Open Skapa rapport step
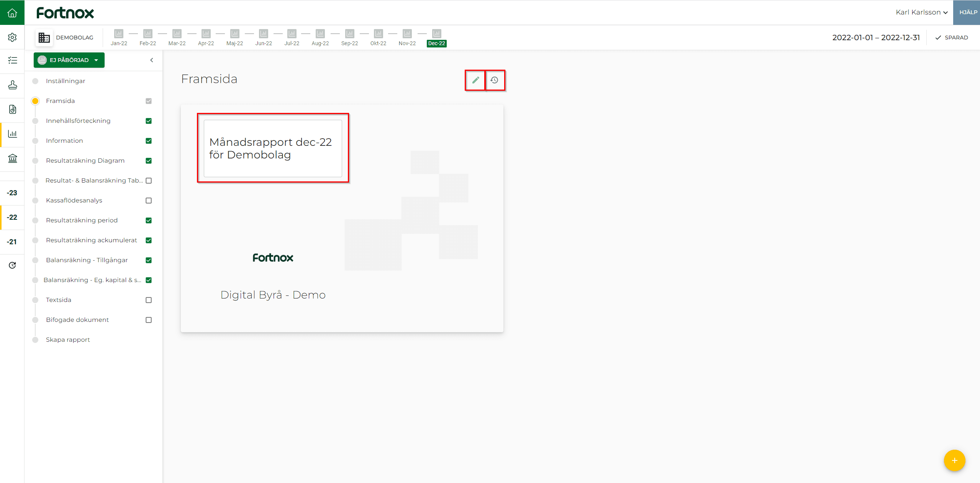Image resolution: width=980 pixels, height=483 pixels. coord(68,340)
